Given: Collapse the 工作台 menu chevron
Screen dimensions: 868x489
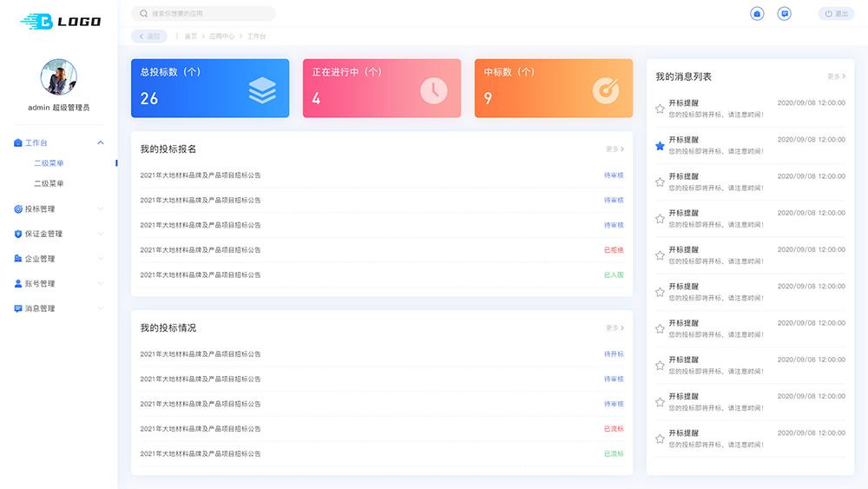Looking at the screenshot, I should [101, 142].
